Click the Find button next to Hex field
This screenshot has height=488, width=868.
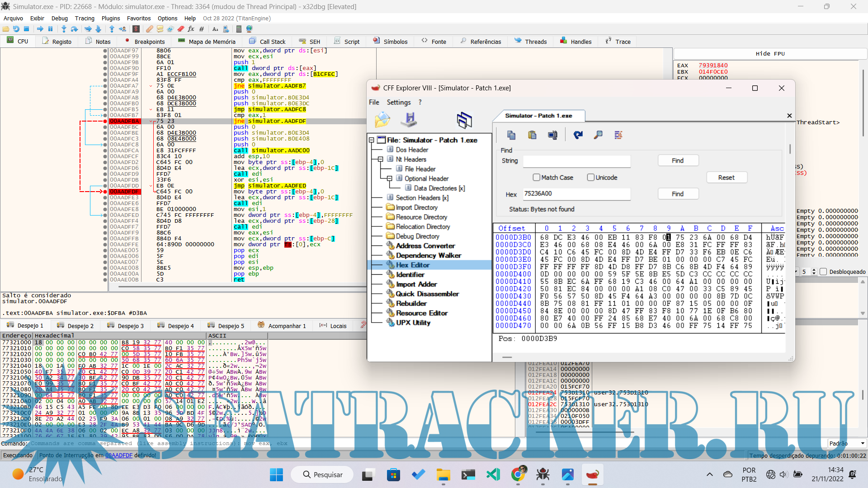(x=678, y=194)
